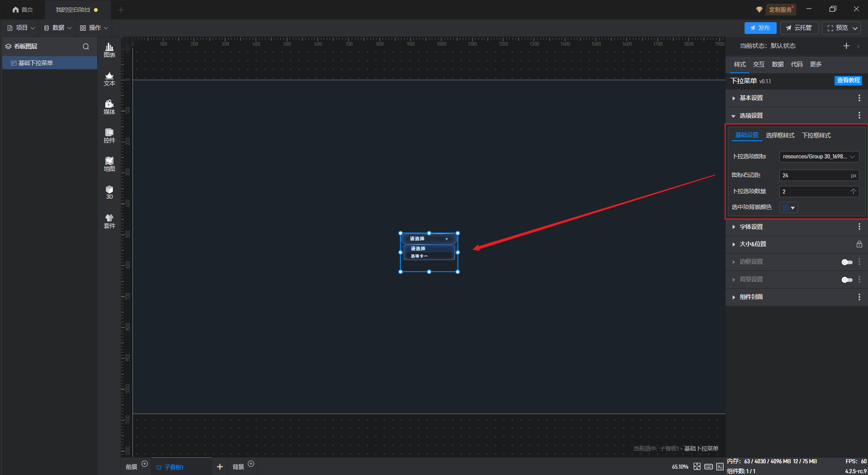Open the 3D components panel
This screenshot has width=868, height=475.
pos(109,192)
